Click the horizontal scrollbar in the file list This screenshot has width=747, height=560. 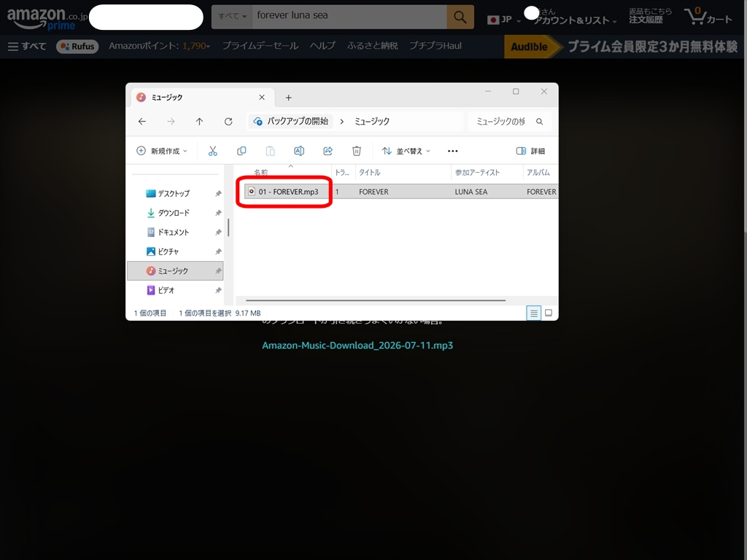tap(376, 300)
